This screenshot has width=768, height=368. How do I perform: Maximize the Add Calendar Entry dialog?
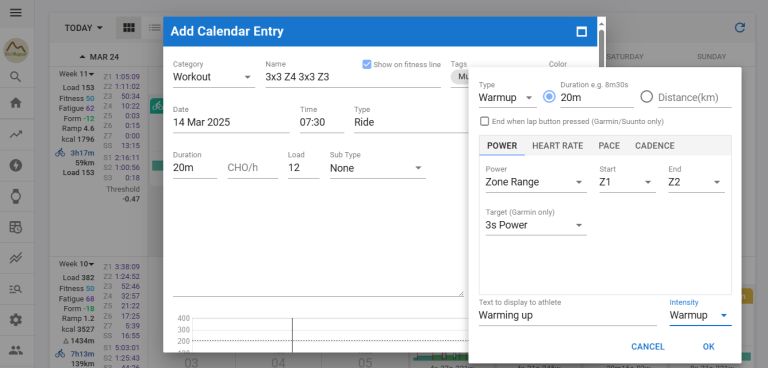[x=581, y=32]
